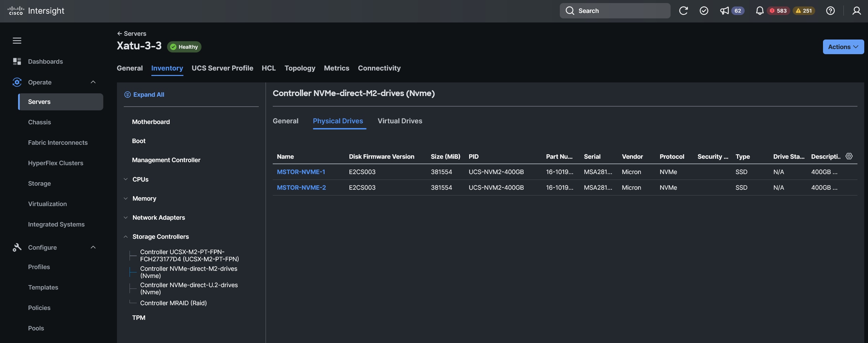Open the hamburger navigation menu
Image resolution: width=868 pixels, height=343 pixels.
pos(17,41)
